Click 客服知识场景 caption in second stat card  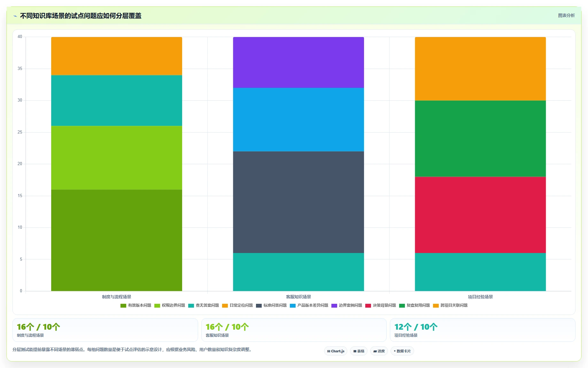tap(217, 335)
